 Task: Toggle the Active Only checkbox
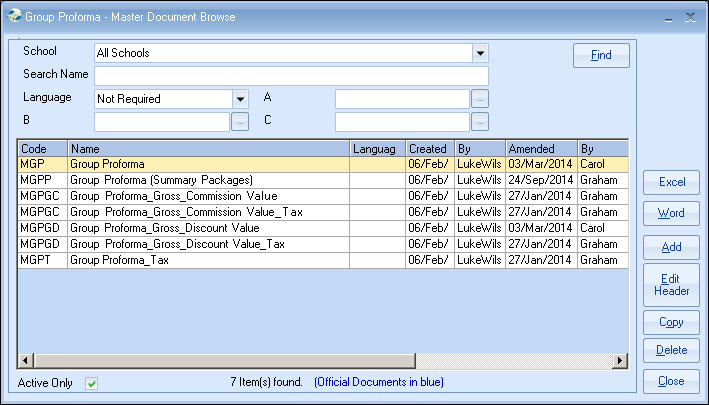[91, 383]
